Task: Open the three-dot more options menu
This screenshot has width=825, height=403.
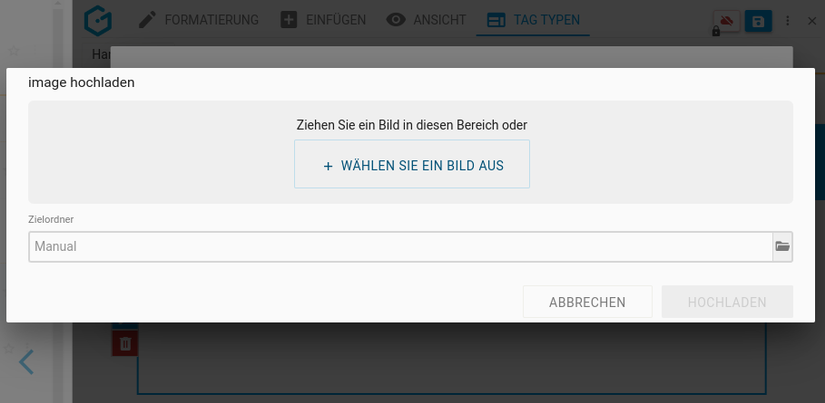Action: [788, 21]
